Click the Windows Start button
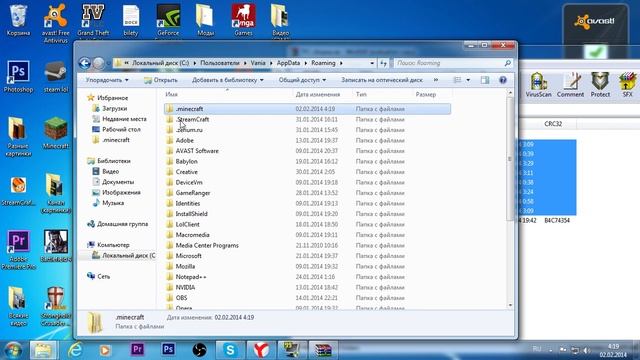Viewport: 640px width, 360px height. 13,350
